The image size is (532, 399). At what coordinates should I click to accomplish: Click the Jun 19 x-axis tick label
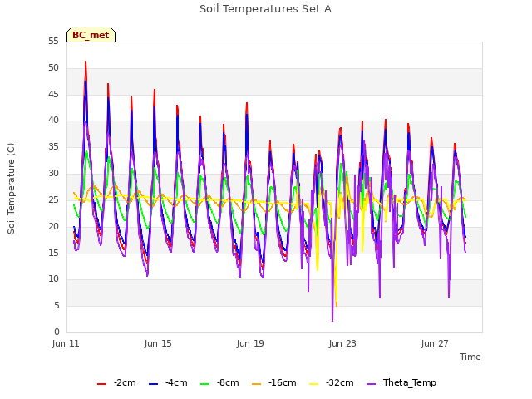pyautogui.click(x=250, y=343)
